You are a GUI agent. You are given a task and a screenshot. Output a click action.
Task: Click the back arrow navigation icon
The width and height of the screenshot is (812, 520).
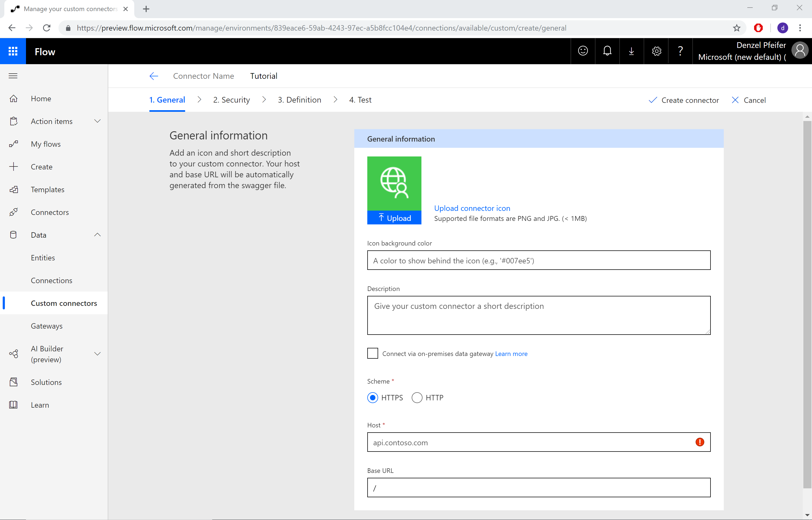153,76
